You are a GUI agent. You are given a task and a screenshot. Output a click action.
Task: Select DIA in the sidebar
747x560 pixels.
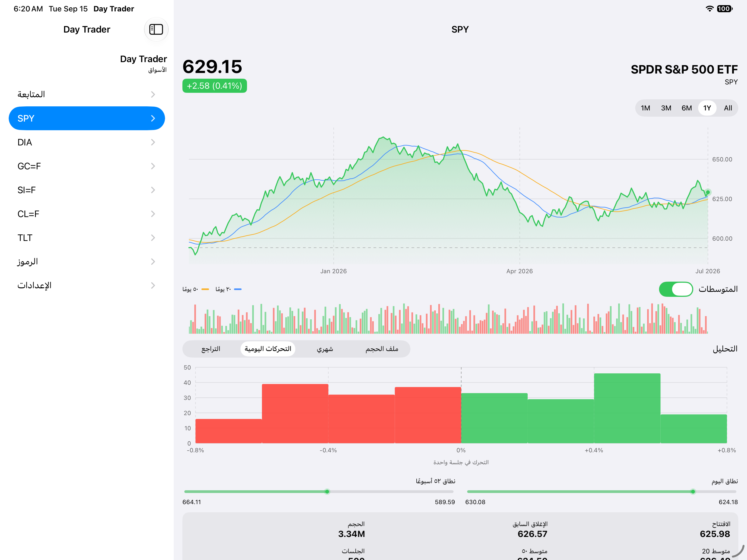coord(87,142)
